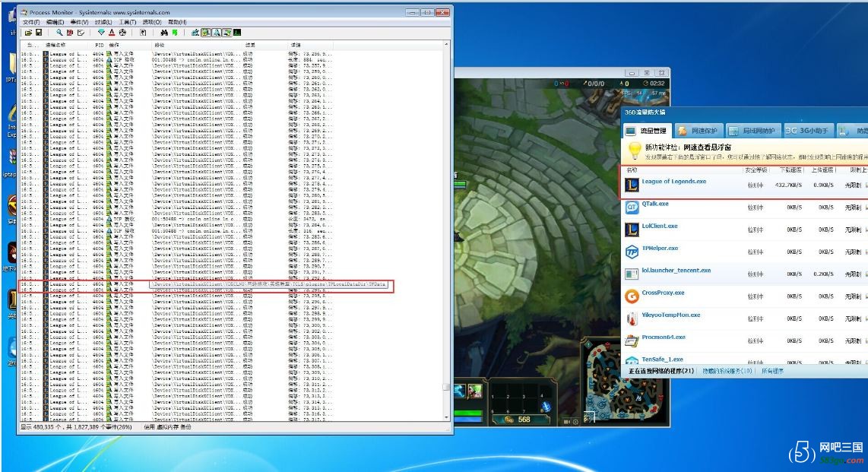Image resolution: width=868 pixels, height=472 pixels.
Task: Click the Save floppy icon in Process Monitor
Action: tap(39, 33)
